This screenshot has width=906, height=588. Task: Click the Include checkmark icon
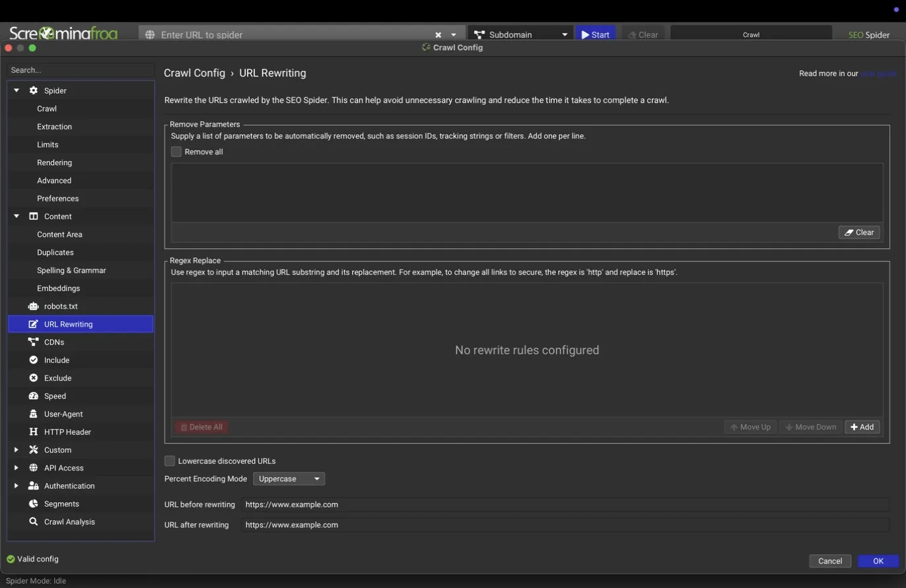34,360
